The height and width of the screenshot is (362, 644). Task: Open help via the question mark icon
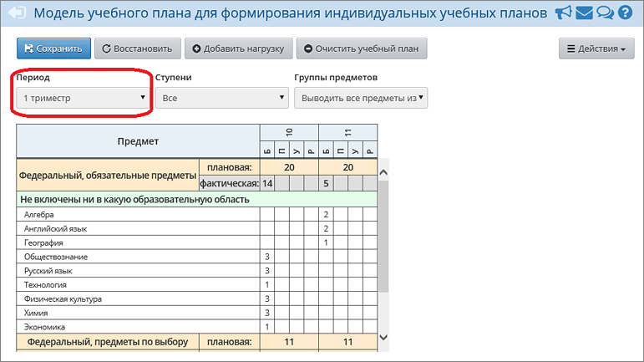(625, 13)
